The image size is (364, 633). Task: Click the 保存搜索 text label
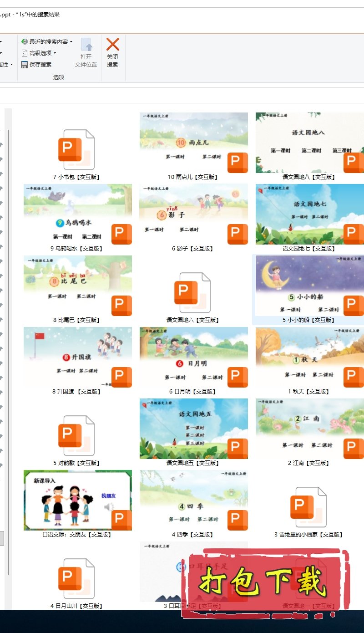click(x=40, y=65)
